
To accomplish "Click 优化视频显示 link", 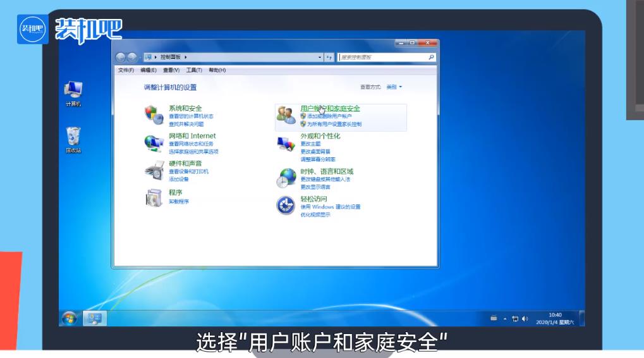I will click(315, 214).
